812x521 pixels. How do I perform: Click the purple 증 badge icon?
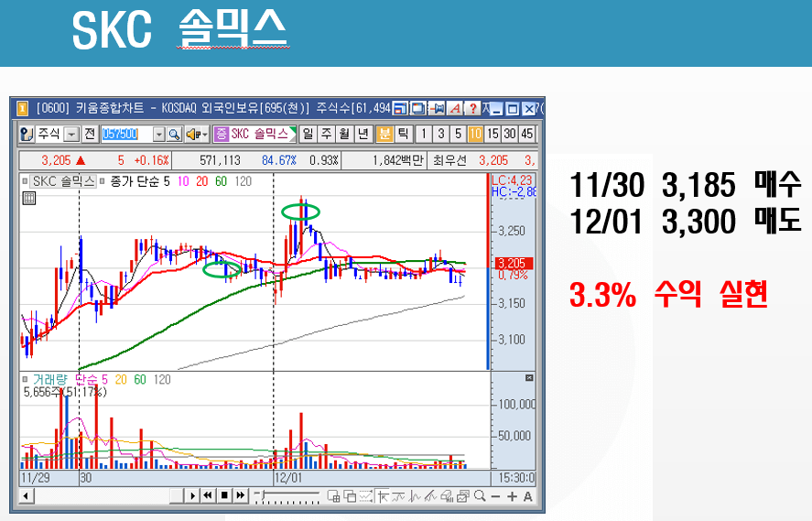click(222, 135)
